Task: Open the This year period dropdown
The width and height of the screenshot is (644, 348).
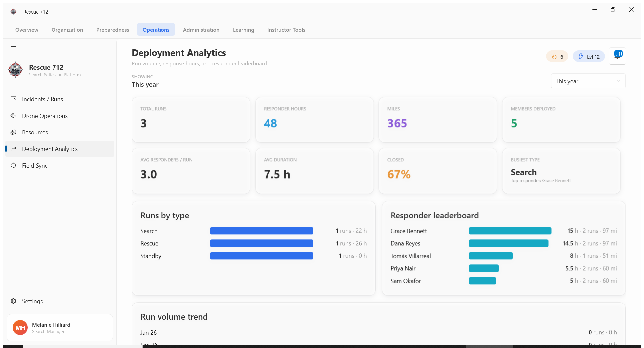Action: pos(588,81)
